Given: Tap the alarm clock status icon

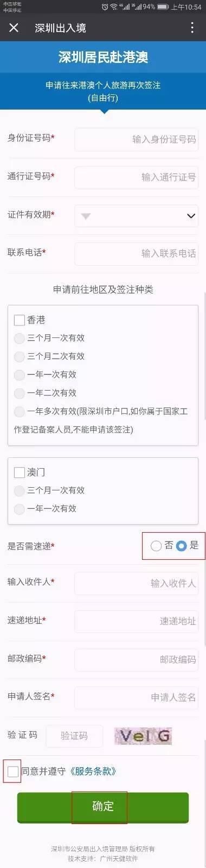Looking at the screenshot, I should tap(105, 7).
